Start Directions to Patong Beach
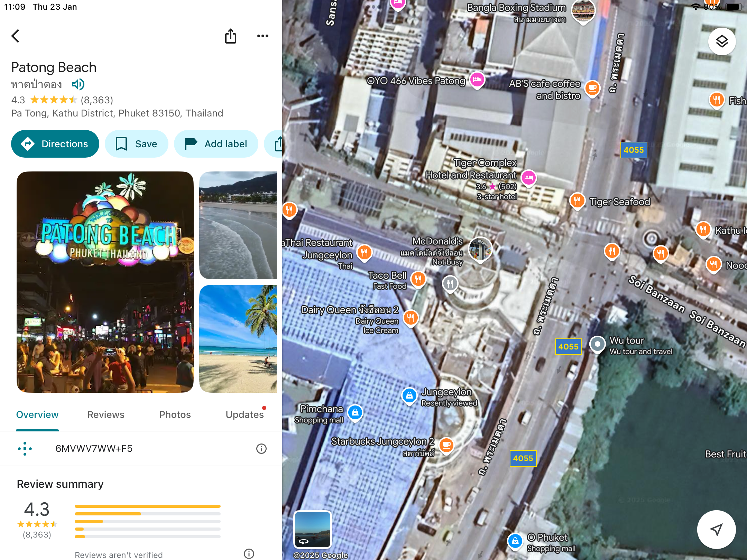The height and width of the screenshot is (560, 747). pos(55,144)
